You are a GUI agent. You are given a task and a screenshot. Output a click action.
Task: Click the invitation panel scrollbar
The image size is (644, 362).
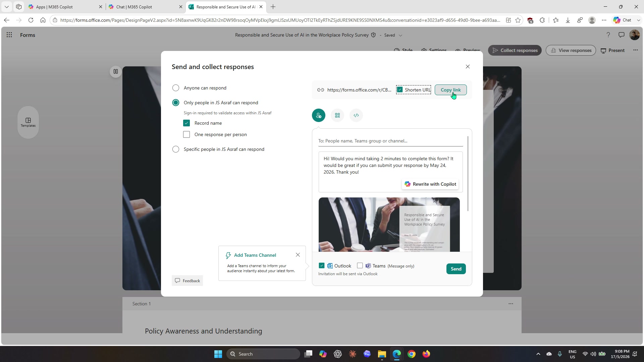[x=468, y=174]
